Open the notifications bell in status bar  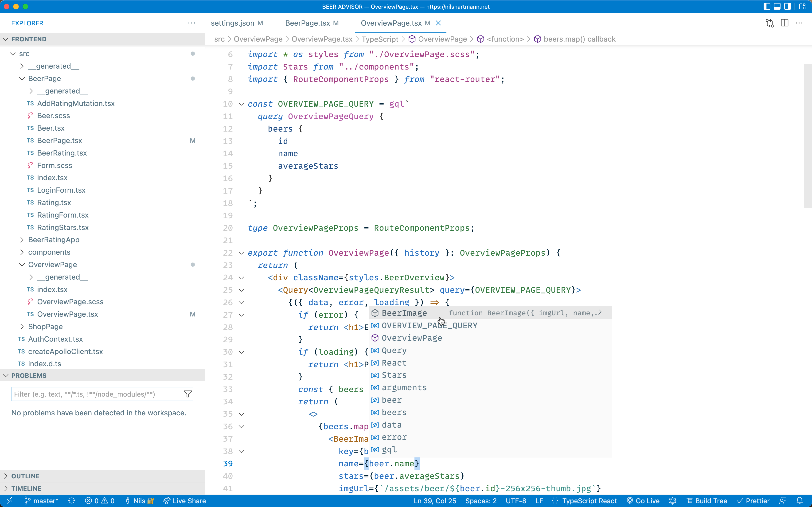coord(800,501)
